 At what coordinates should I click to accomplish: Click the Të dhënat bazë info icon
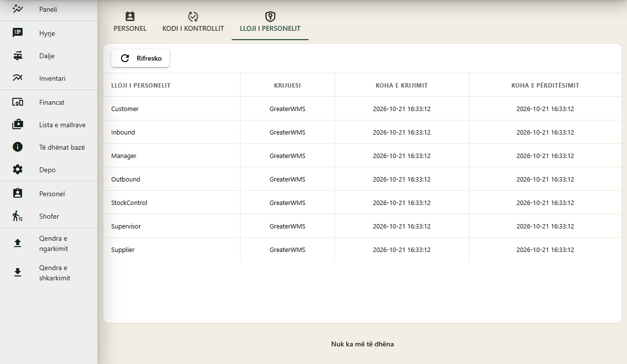(18, 147)
